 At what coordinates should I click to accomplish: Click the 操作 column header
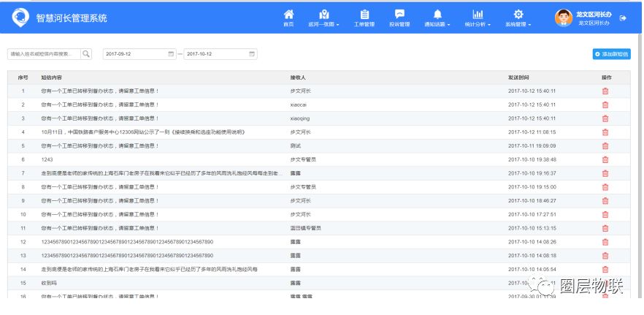[x=606, y=77]
